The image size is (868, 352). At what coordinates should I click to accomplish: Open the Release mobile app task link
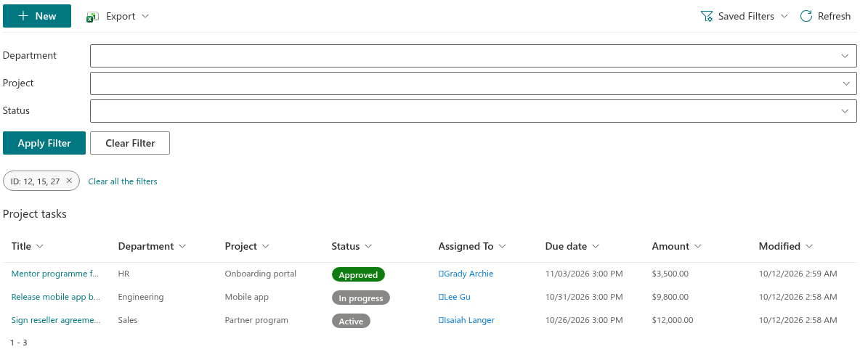(x=56, y=297)
